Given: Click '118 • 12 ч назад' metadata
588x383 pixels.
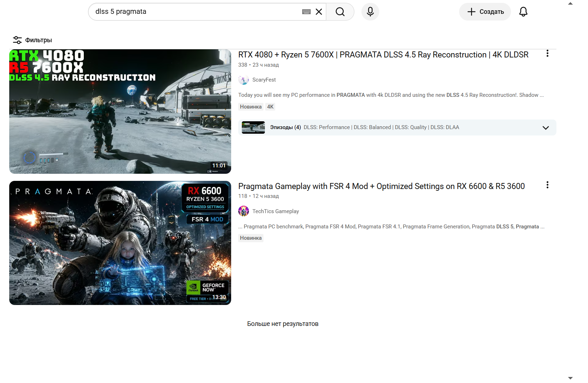Looking at the screenshot, I should click(x=258, y=196).
